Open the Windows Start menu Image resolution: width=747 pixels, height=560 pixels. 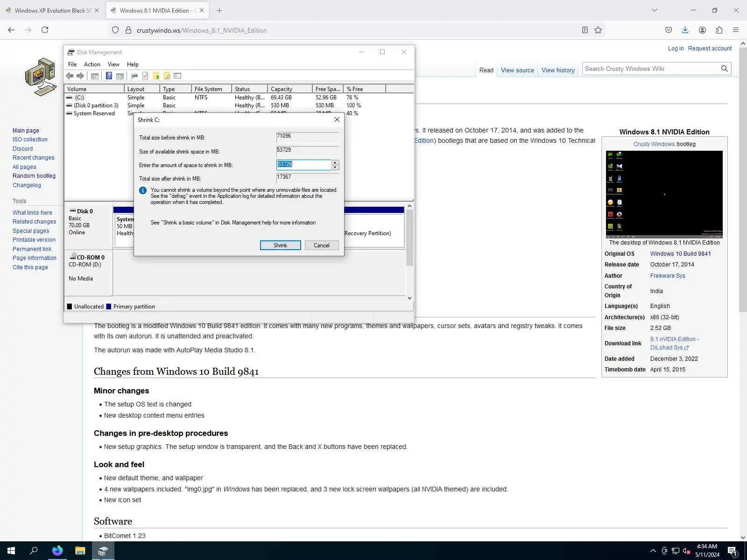tap(11, 551)
